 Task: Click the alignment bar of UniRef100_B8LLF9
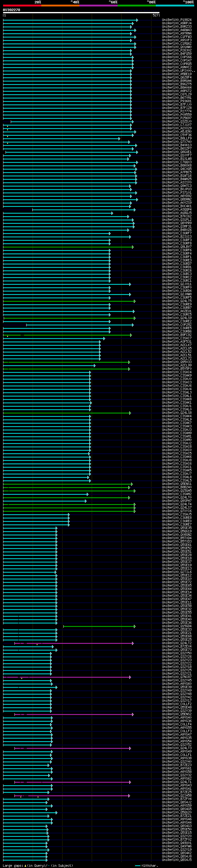(x=62, y=139)
